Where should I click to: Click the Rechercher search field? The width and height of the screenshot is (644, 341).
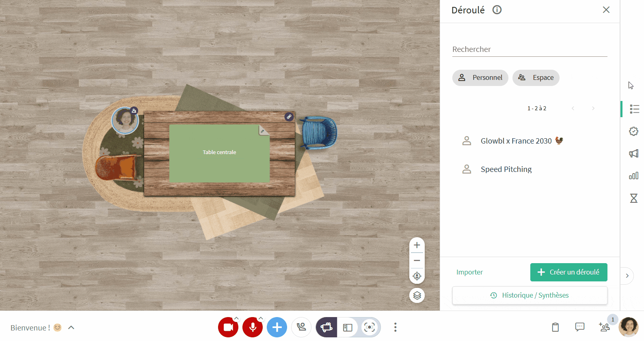pos(530,49)
